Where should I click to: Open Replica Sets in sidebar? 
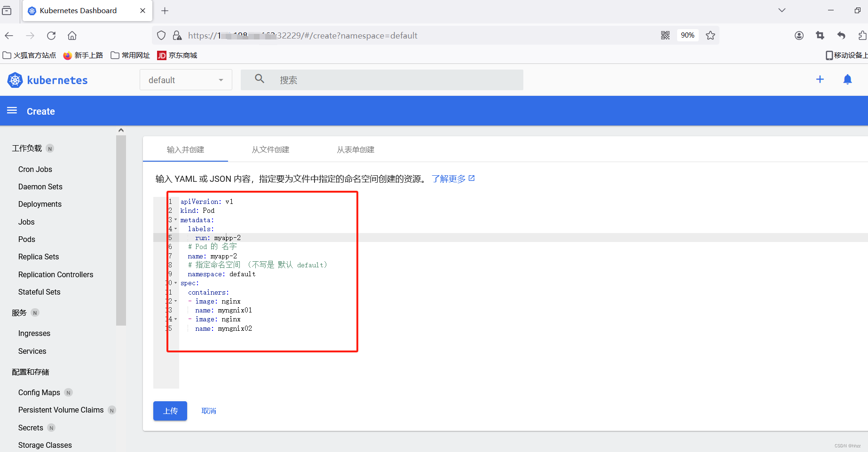tap(39, 257)
